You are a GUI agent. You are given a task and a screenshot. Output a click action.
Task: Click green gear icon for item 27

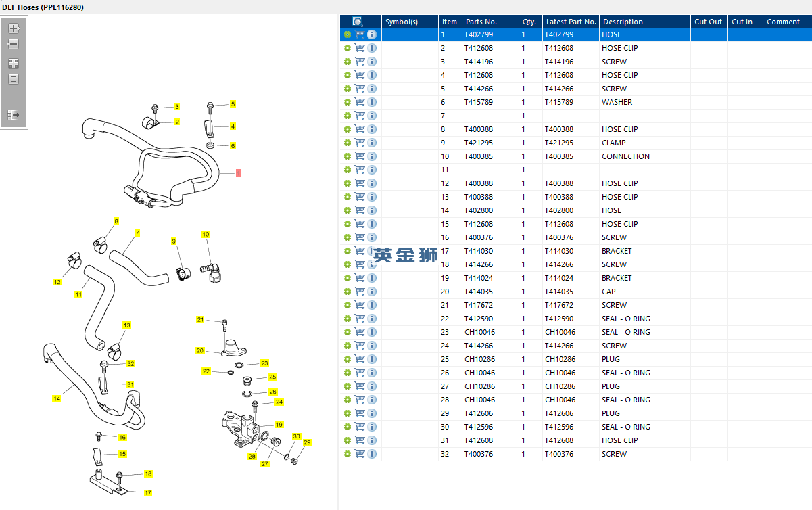click(x=348, y=386)
